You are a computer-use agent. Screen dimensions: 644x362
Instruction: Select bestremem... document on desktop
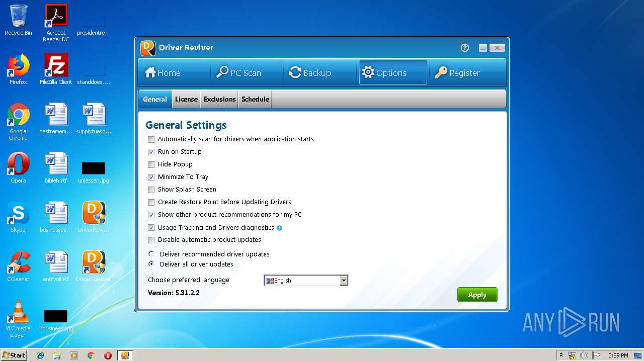click(x=56, y=119)
